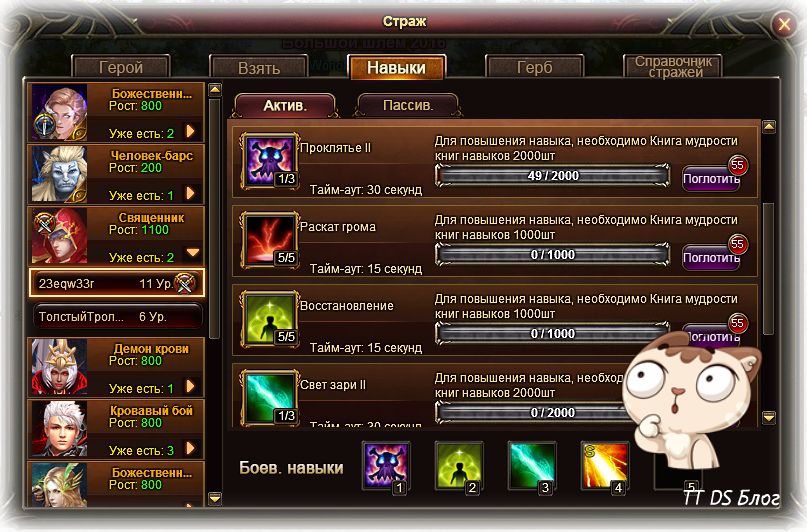This screenshot has height=532, width=807.
Task: Collapse the Священник guard list arrow
Action: point(192,253)
